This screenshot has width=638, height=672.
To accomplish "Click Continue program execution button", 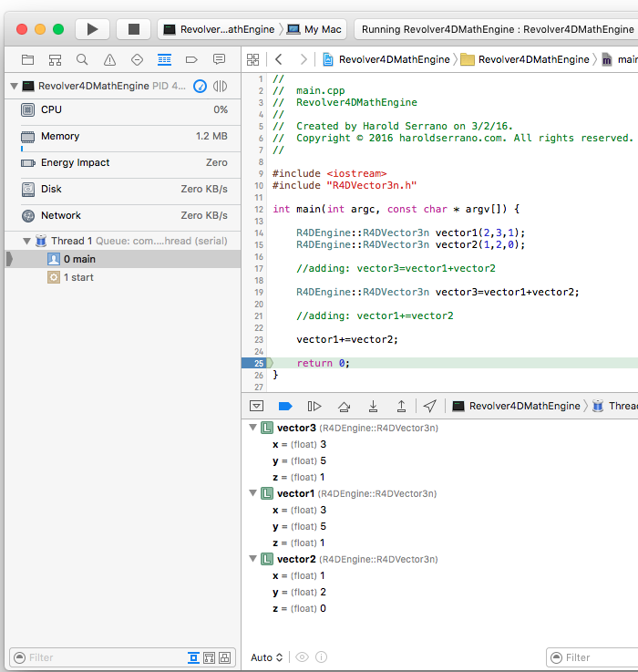I will (x=314, y=406).
